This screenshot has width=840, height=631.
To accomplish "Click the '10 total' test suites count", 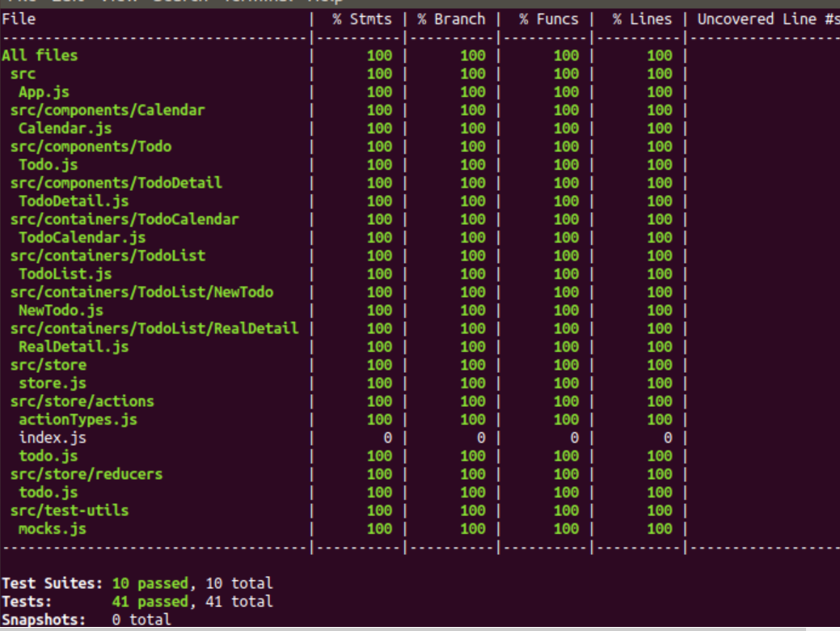I will 239,583.
